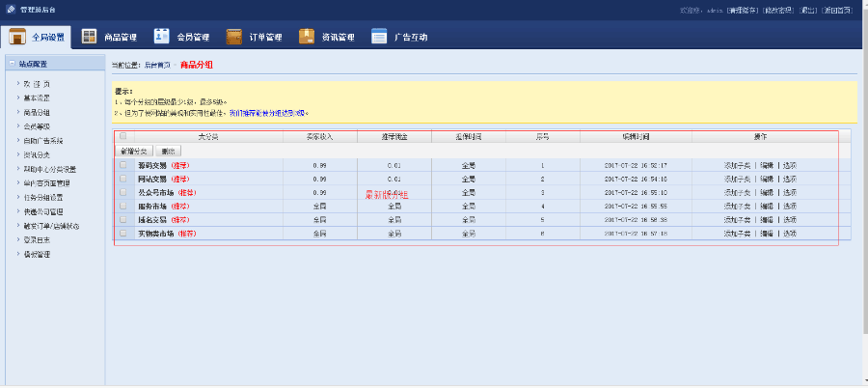Click the 新增分类 button
Screen dimensions: 868x388
(x=134, y=152)
